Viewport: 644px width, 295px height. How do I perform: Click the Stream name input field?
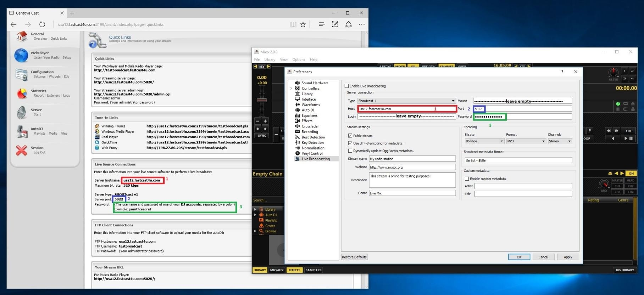pos(412,159)
